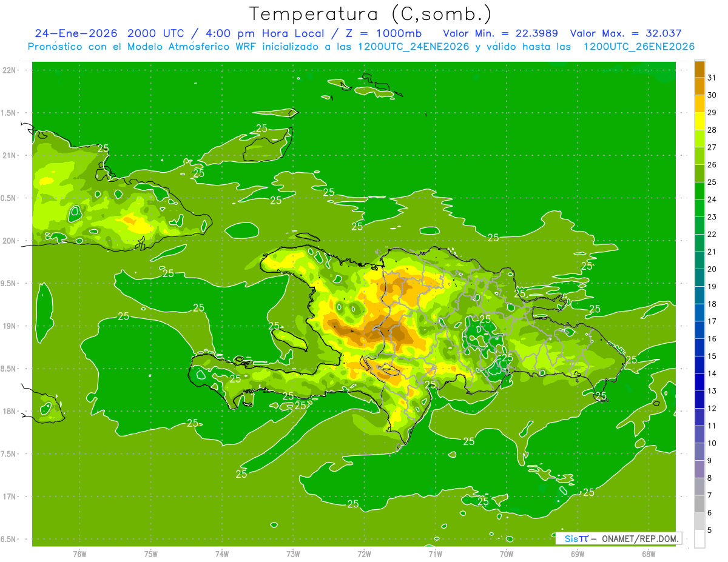Pick the purple color bar segment between 9 and 10
Viewport: 728px width, 562px height.
(699, 452)
